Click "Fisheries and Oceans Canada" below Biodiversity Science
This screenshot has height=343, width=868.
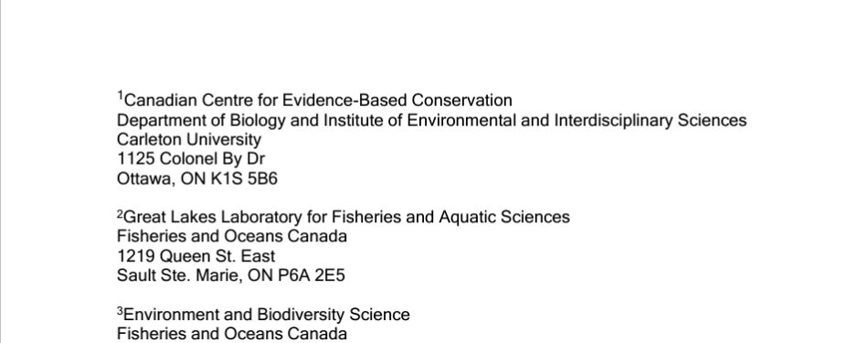coord(232,334)
